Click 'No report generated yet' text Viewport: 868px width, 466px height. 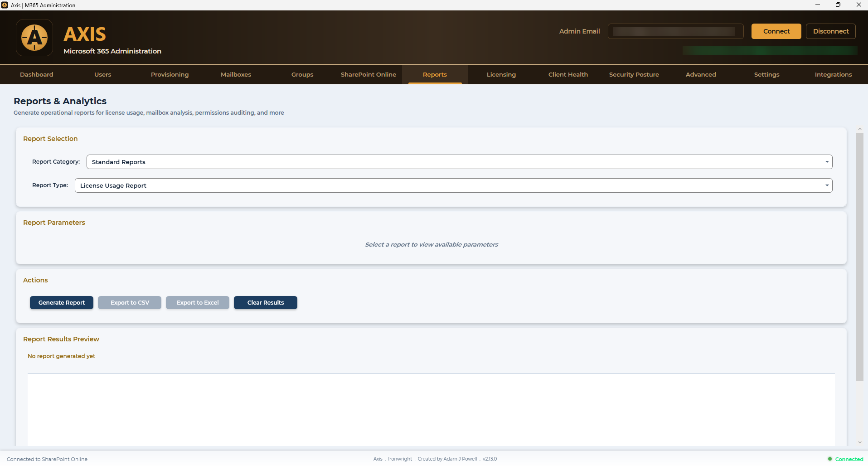(61, 356)
